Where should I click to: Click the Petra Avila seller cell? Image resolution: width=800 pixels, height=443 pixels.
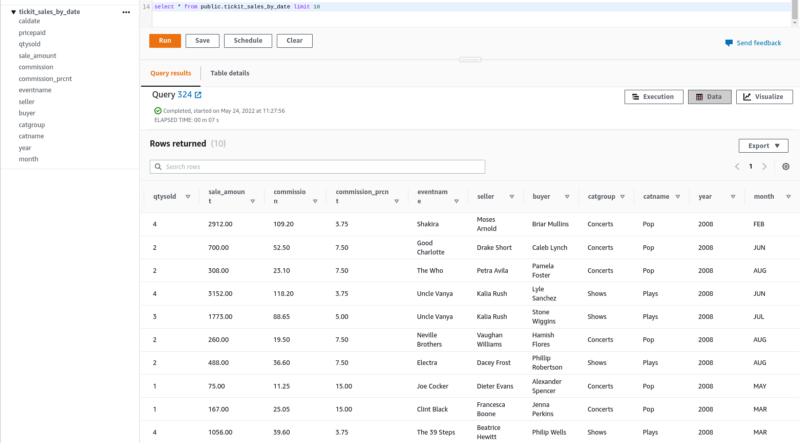(x=492, y=270)
